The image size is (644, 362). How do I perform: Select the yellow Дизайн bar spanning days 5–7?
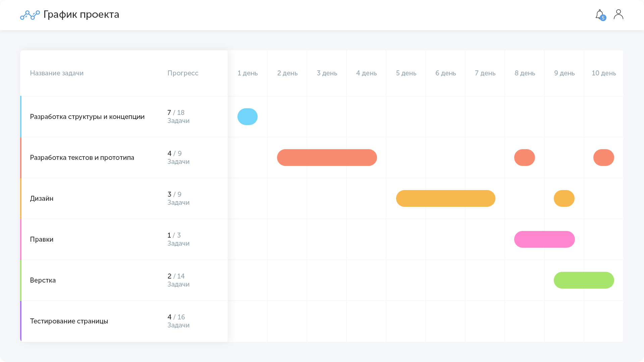[x=445, y=198]
